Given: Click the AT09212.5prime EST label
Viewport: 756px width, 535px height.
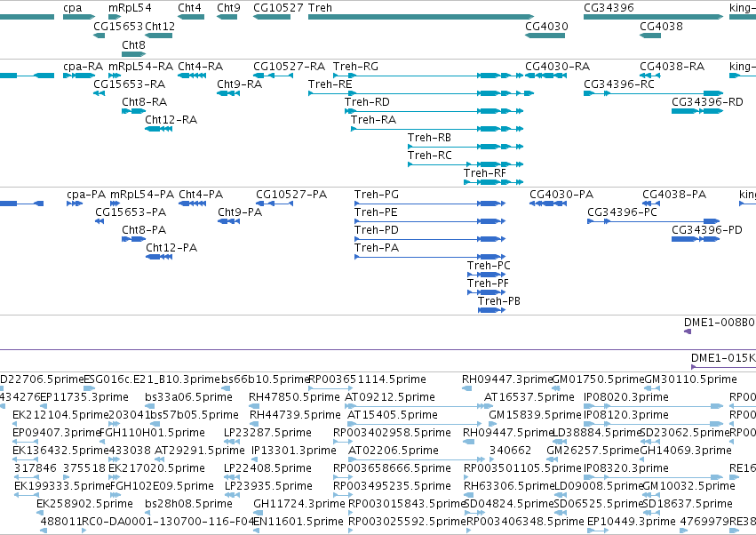Looking at the screenshot, I should click(x=390, y=397).
